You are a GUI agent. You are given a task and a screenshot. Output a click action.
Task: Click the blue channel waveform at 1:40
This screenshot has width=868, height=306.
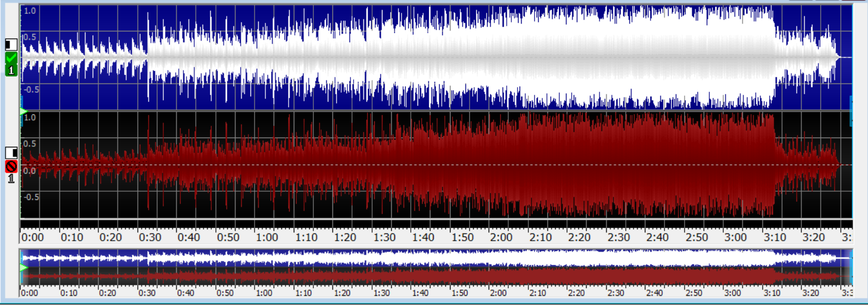pos(424,57)
